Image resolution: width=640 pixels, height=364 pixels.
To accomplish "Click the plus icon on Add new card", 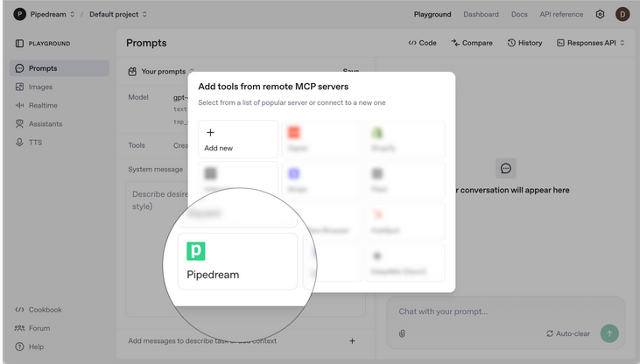I will (210, 133).
